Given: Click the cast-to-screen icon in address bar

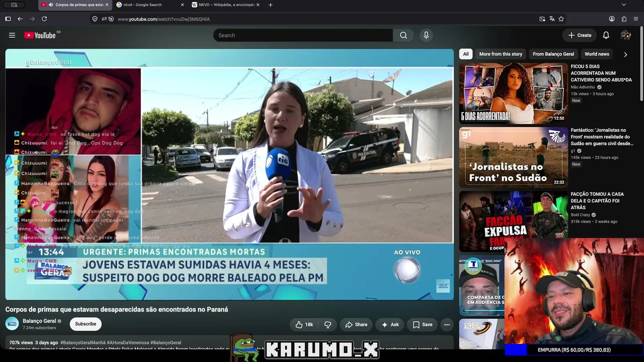Looking at the screenshot, I should pos(542,19).
